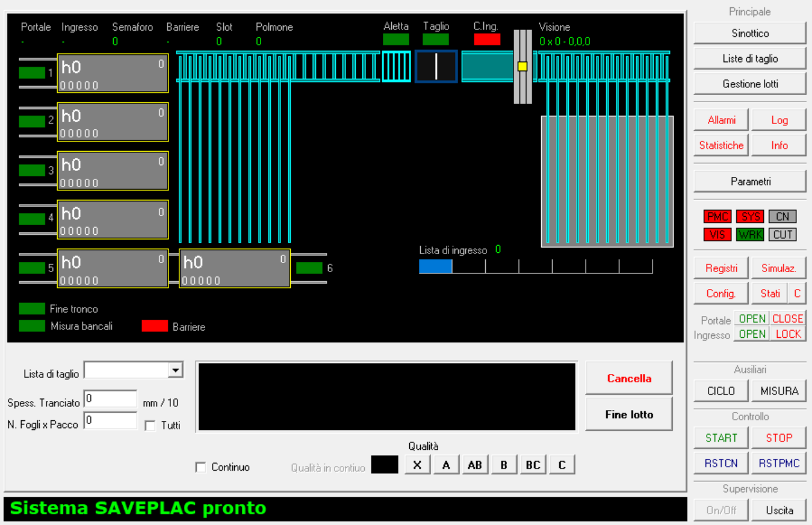Click the red Cancella button
This screenshot has height=525, width=812.
pos(629,378)
